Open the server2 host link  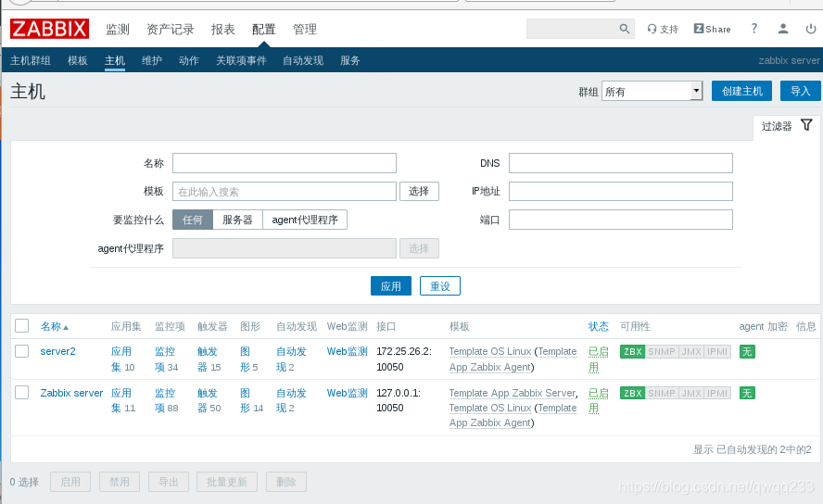[x=57, y=351]
